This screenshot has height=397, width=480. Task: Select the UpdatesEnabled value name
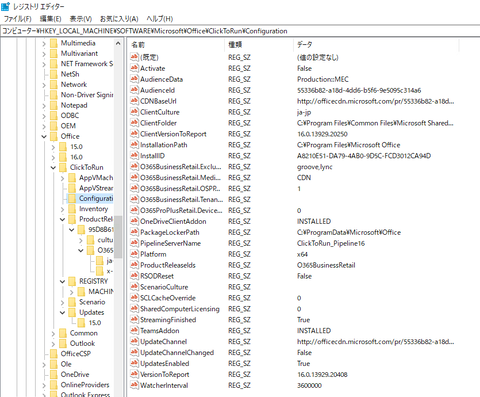point(165,363)
